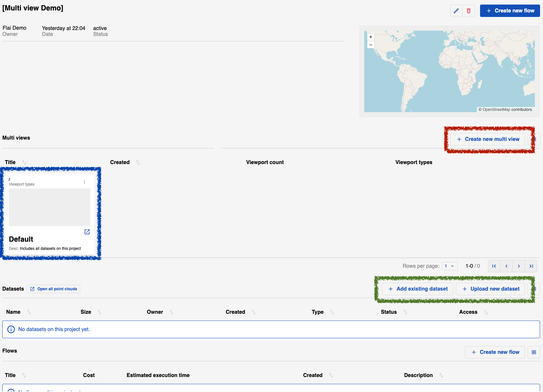This screenshot has width=543, height=392.
Task: Select the Default multi view thumbnail
Action: 50,207
